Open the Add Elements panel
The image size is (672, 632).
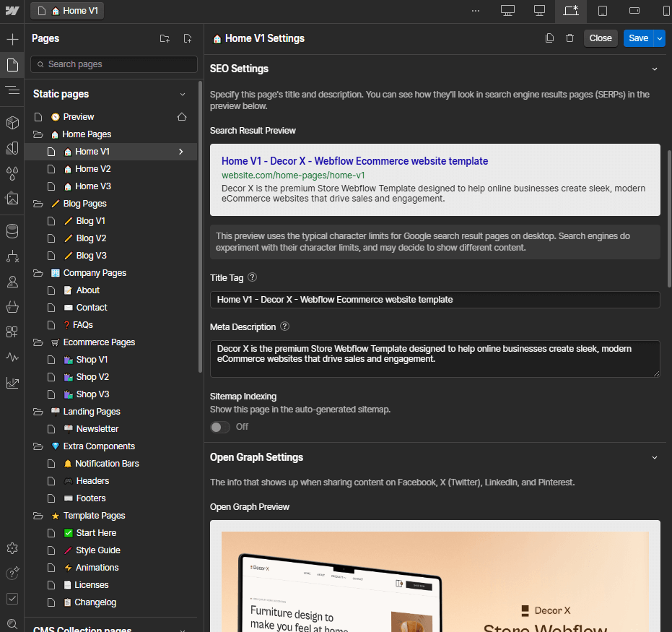(12, 39)
